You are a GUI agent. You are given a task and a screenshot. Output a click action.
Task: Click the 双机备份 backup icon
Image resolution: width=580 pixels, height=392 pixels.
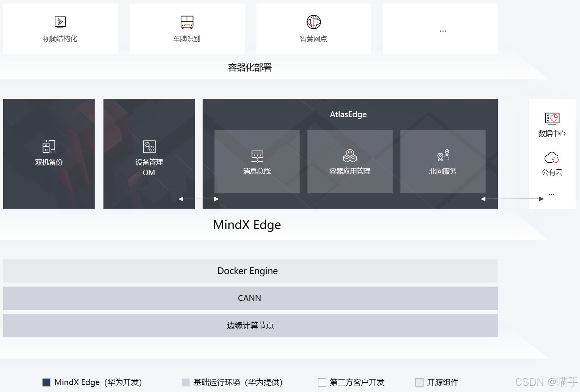tap(49, 146)
